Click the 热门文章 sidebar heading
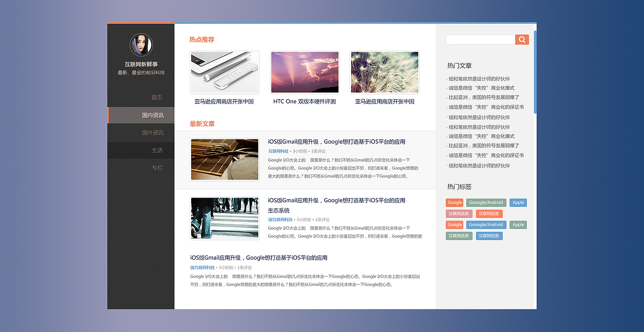This screenshot has width=644, height=332. (459, 66)
